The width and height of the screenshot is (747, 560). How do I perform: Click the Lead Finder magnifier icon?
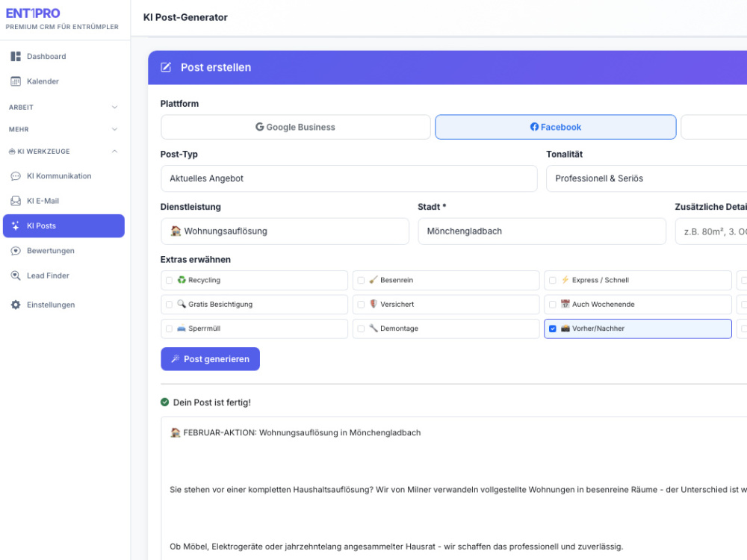(16, 276)
